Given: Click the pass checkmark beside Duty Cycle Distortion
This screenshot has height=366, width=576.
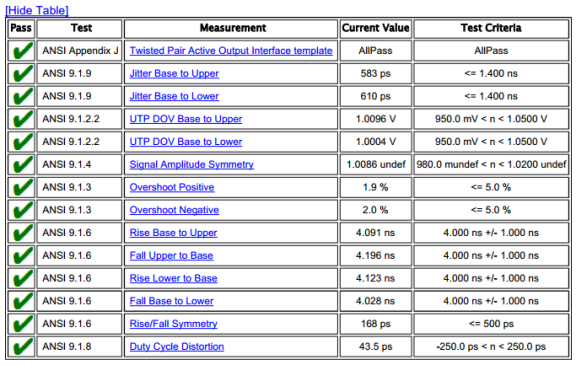Looking at the screenshot, I should pos(22,347).
